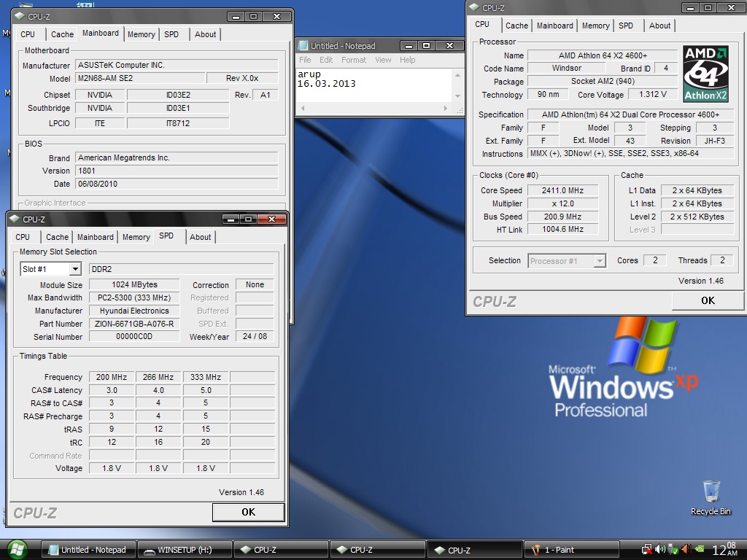
Task: Switch to 1 - Paint taskbar item
Action: (571, 550)
